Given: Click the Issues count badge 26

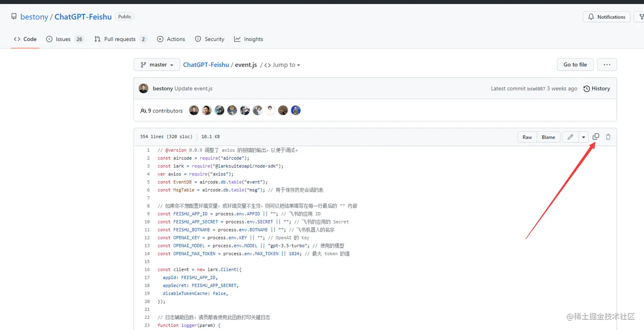Looking at the screenshot, I should 79,39.
